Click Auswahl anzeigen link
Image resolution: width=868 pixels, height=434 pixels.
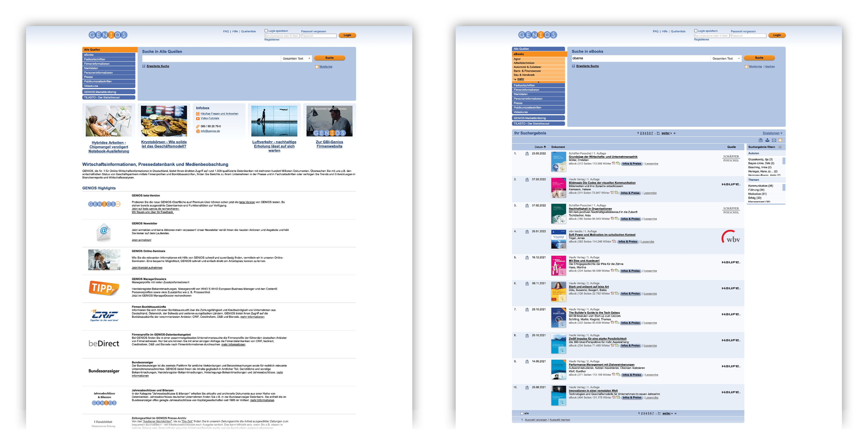click(x=536, y=420)
